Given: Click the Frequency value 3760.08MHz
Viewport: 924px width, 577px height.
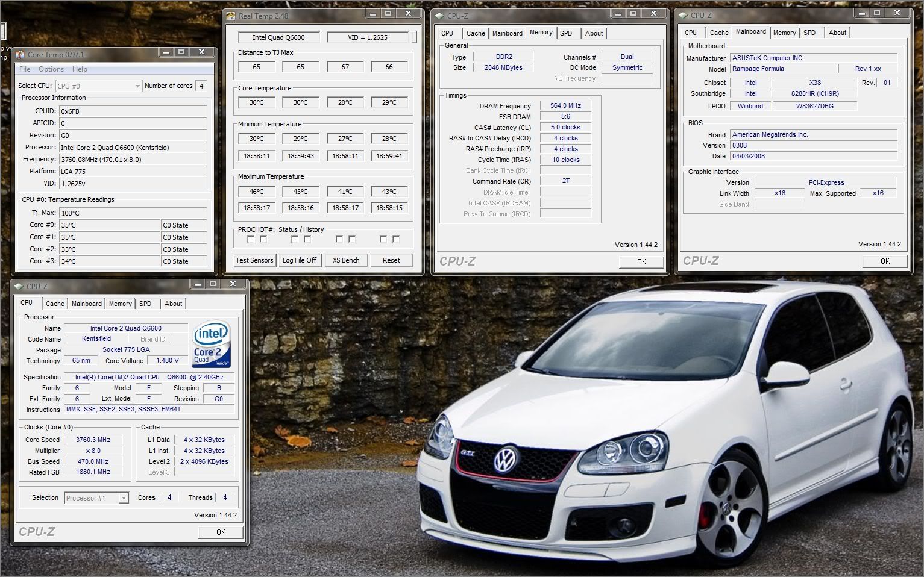Looking at the screenshot, I should (133, 160).
